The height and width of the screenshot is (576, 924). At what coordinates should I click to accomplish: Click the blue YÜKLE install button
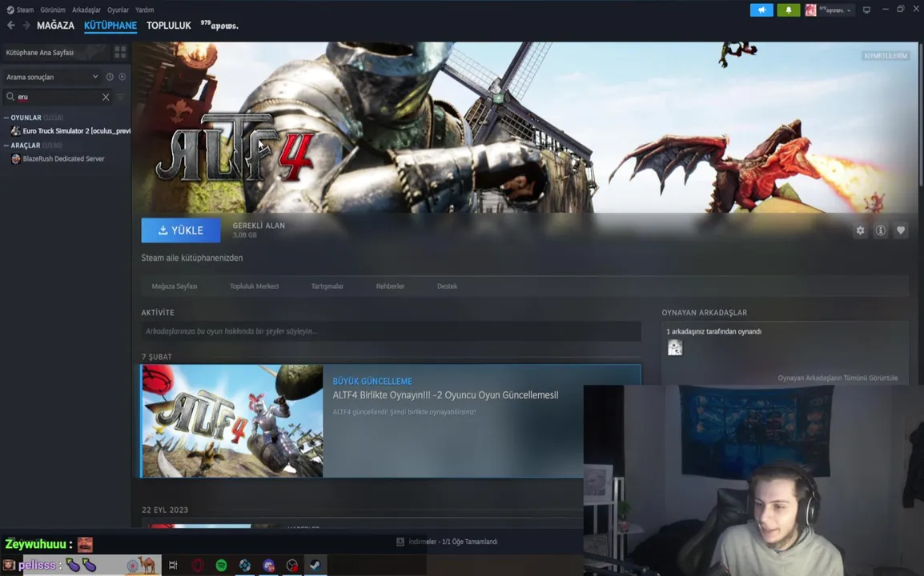coord(181,230)
